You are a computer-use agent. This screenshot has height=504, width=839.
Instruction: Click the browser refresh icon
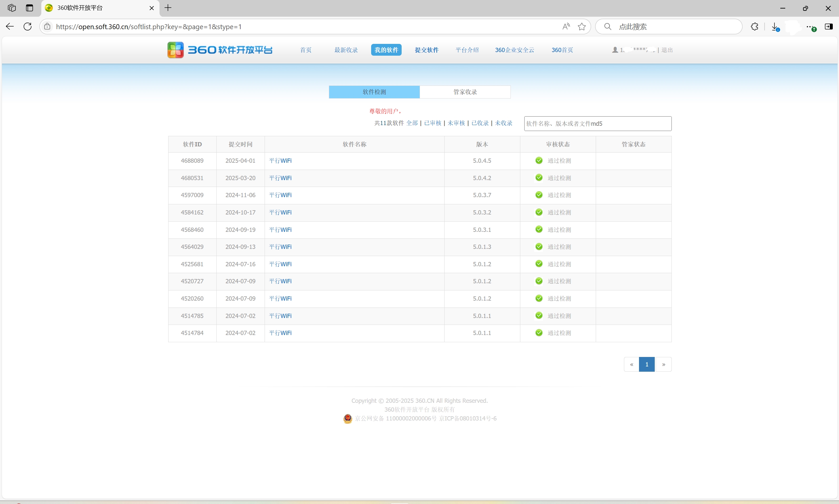click(28, 27)
